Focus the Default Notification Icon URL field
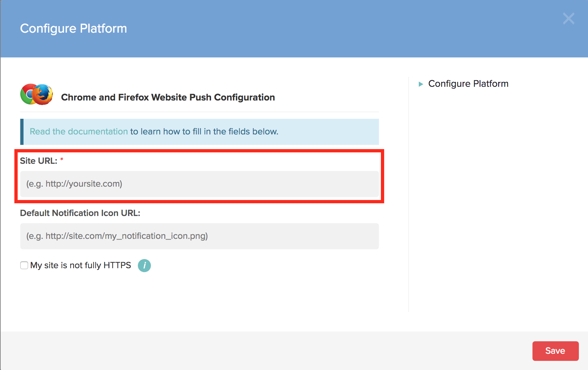 [x=199, y=236]
